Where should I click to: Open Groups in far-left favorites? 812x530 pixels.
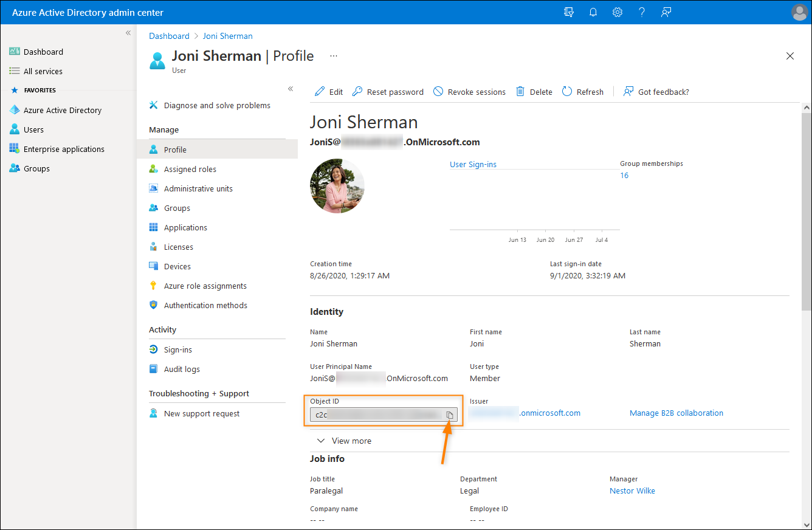pos(30,168)
